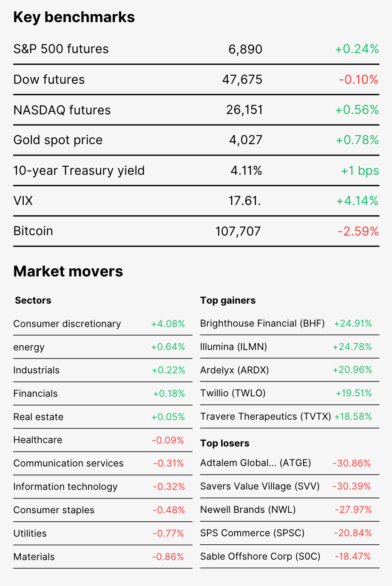Click the Dow futures value 47,675
Screen dimensions: 392x586
242,80
